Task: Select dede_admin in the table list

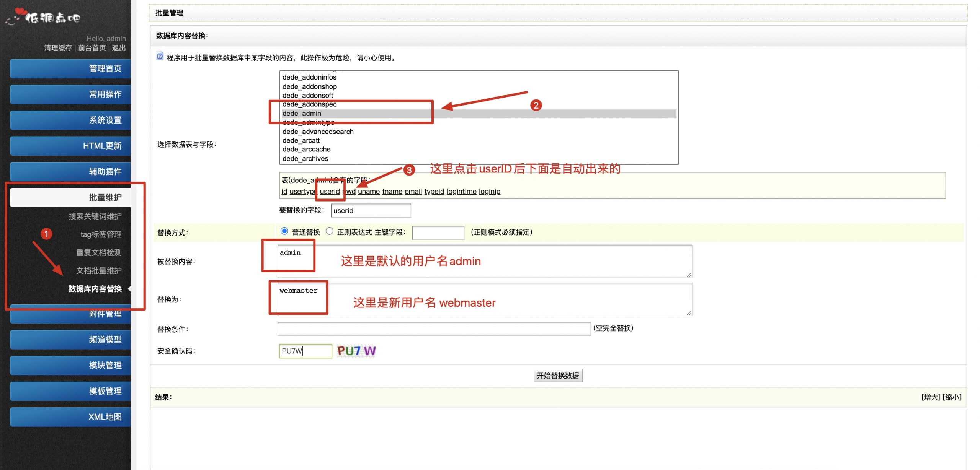Action: (x=479, y=114)
